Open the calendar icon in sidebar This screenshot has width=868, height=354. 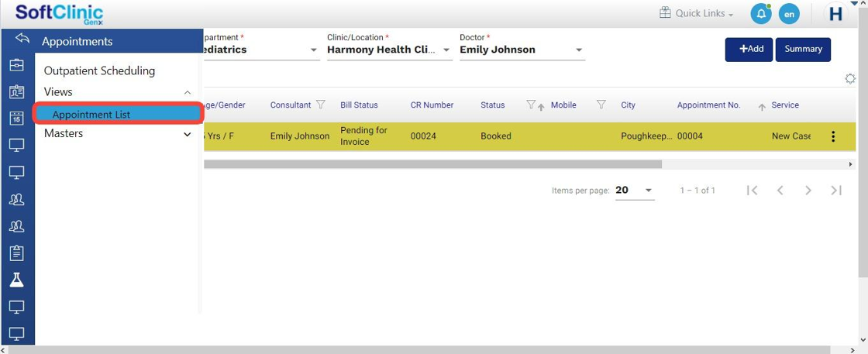(x=16, y=118)
